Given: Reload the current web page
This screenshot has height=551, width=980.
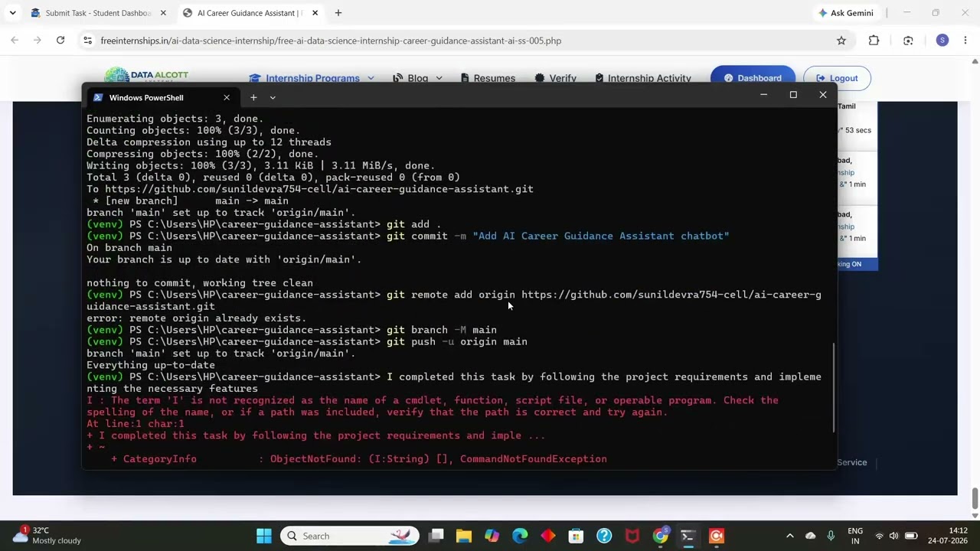Looking at the screenshot, I should tap(60, 41).
